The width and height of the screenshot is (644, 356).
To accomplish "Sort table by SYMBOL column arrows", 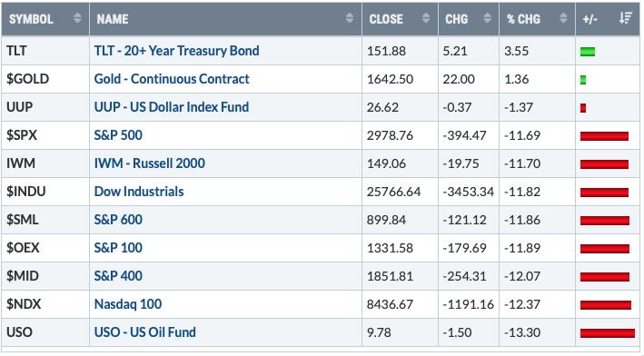I will 77,18.
